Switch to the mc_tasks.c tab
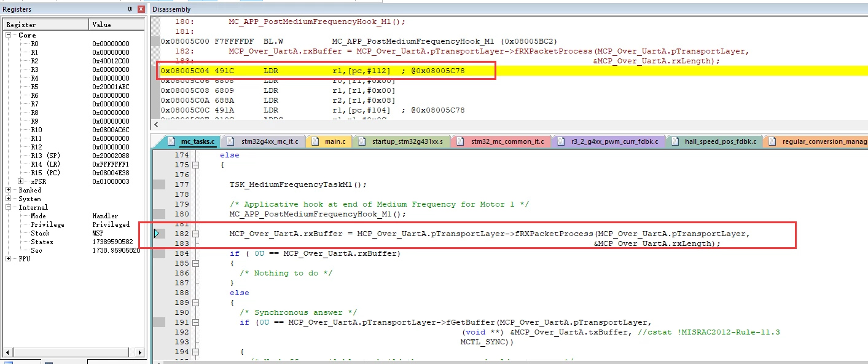Screen dimensions: 868x364 tap(190, 141)
